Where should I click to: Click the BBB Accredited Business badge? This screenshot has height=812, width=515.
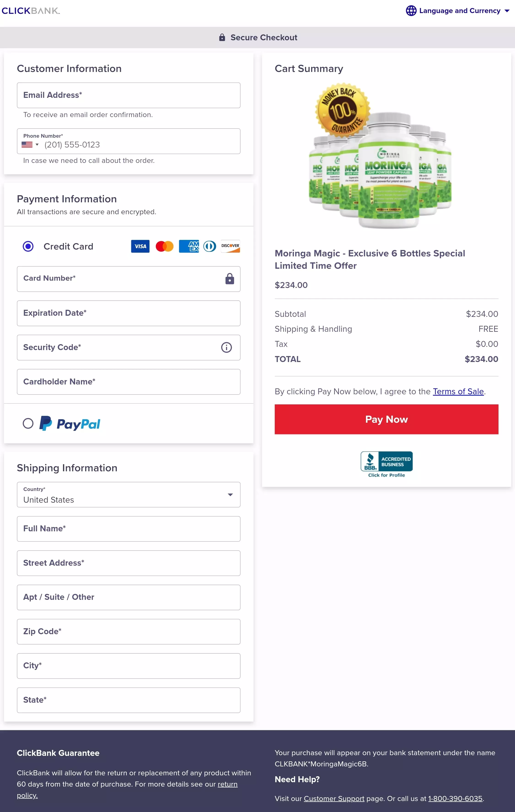click(386, 464)
